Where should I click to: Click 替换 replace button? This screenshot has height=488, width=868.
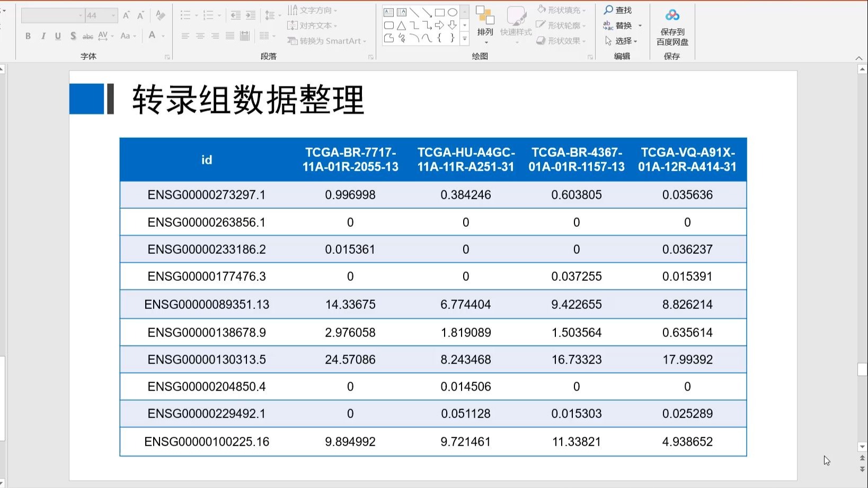pos(618,25)
